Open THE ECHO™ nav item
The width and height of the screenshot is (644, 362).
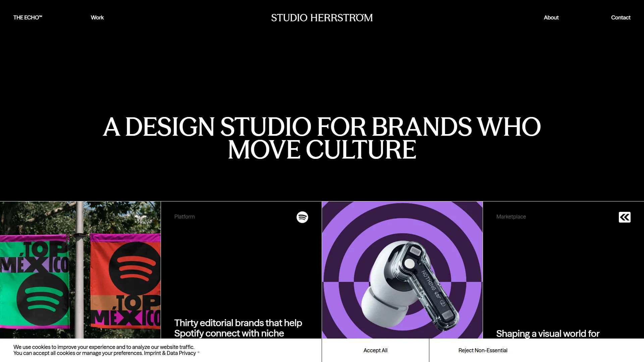pyautogui.click(x=28, y=17)
